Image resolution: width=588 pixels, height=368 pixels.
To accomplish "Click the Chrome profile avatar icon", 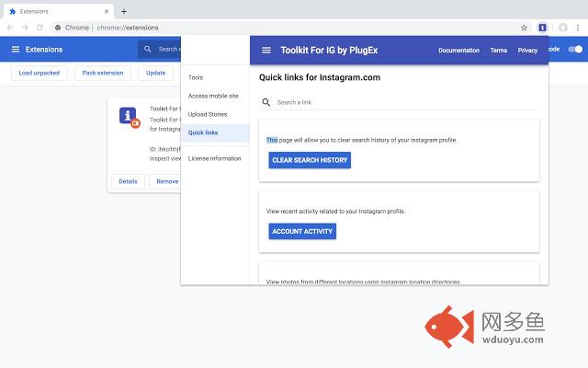I will coord(562,28).
